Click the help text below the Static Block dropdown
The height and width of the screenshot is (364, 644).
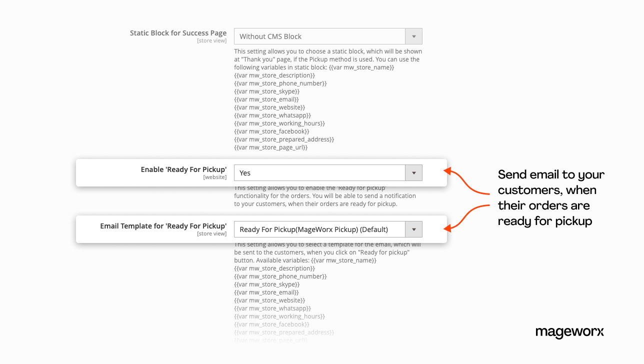[328, 99]
